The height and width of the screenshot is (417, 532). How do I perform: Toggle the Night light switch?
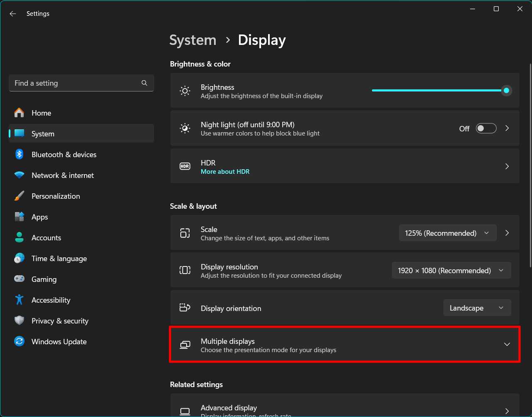tap(486, 128)
